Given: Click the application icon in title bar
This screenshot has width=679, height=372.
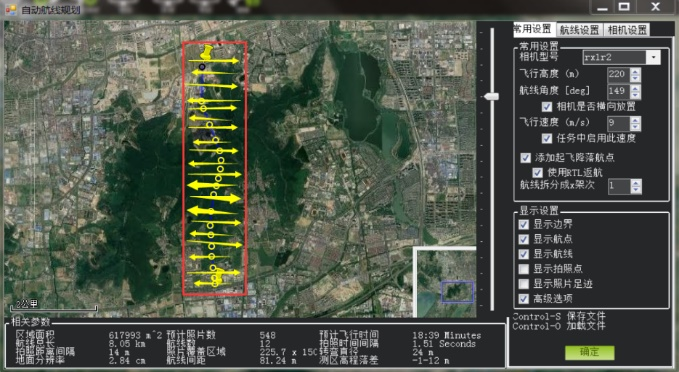Looking at the screenshot, I should (x=11, y=9).
